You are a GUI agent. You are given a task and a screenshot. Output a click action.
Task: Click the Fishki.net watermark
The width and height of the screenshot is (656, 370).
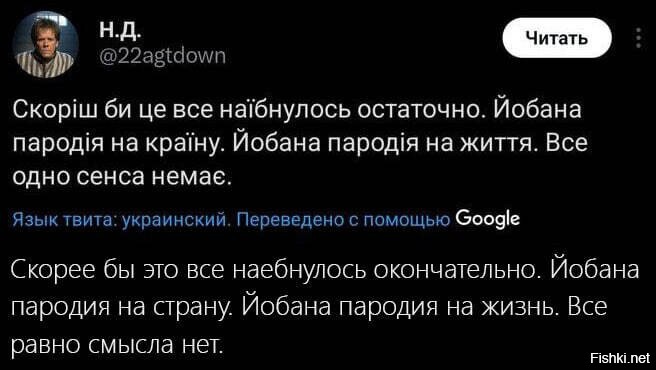pos(620,358)
